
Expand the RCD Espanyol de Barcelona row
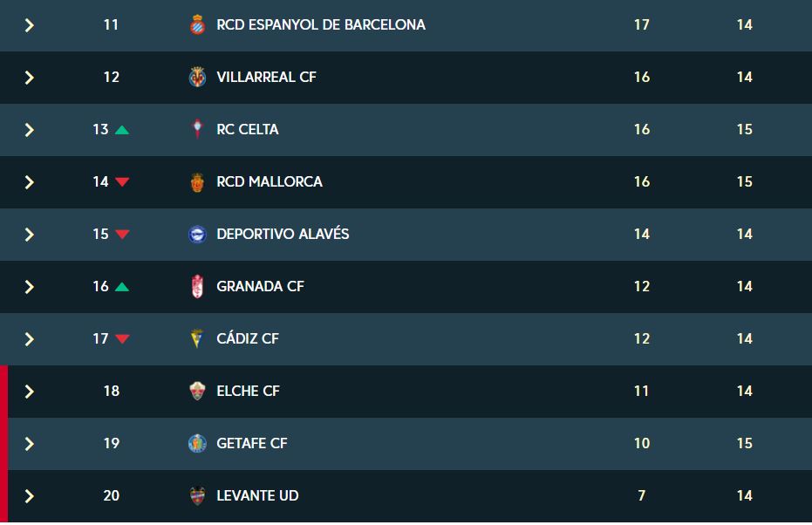(x=30, y=24)
